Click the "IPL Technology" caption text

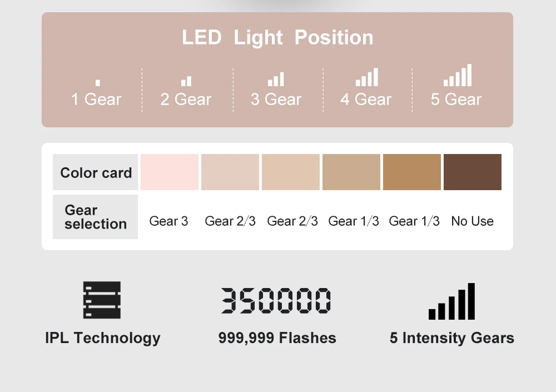pos(103,338)
